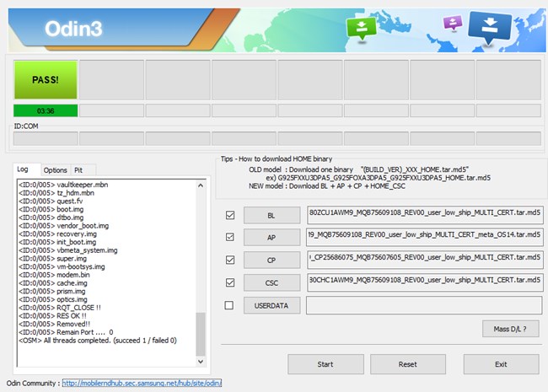Click the Exit button

pyautogui.click(x=501, y=364)
